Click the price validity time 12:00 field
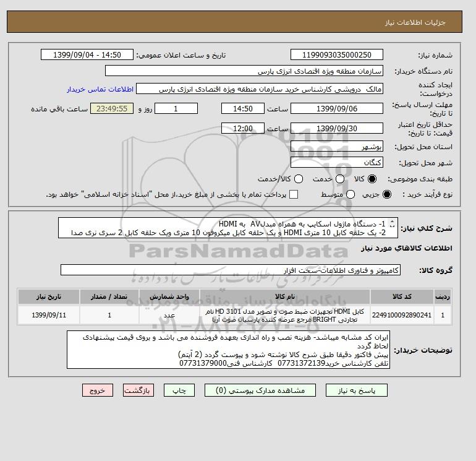The height and width of the screenshot is (461, 476). (x=243, y=128)
